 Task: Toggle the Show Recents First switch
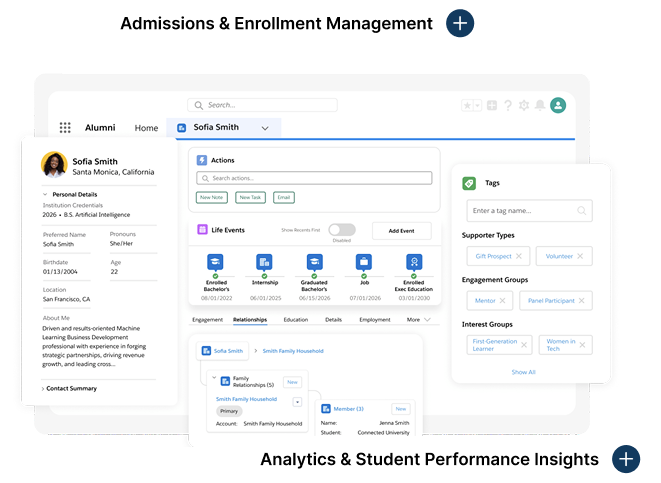click(342, 230)
